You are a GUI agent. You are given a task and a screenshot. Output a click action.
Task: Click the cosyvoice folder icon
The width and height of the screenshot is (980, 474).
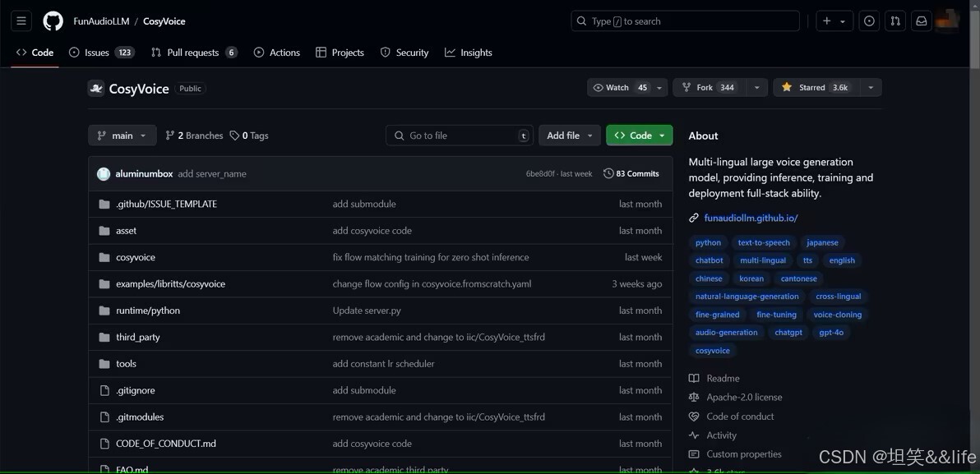(x=104, y=257)
